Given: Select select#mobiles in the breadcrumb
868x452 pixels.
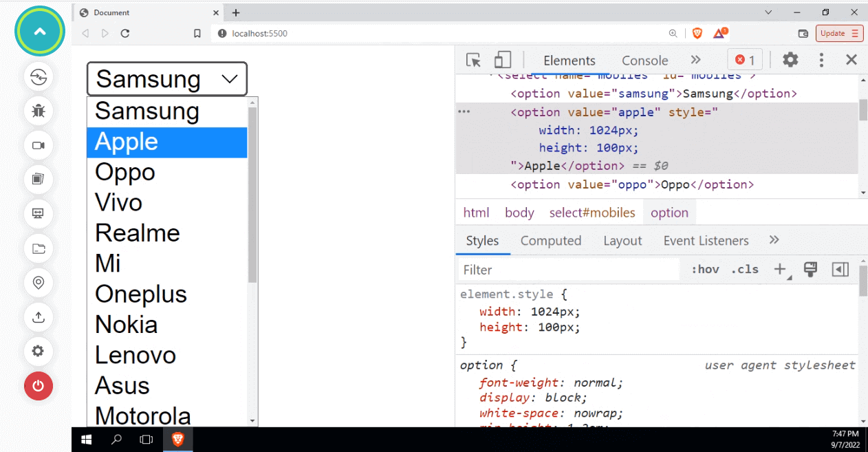Looking at the screenshot, I should click(592, 213).
